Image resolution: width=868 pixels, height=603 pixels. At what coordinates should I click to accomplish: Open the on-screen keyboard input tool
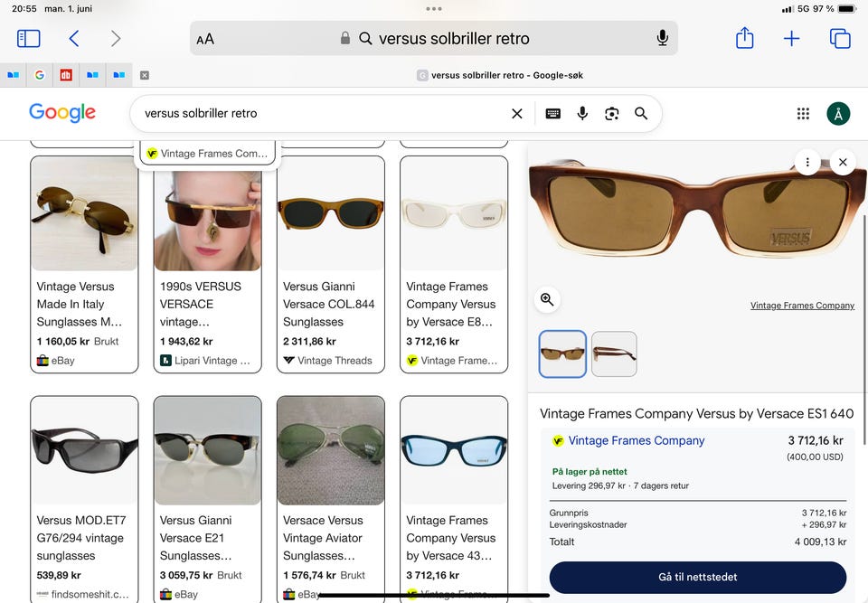553,114
